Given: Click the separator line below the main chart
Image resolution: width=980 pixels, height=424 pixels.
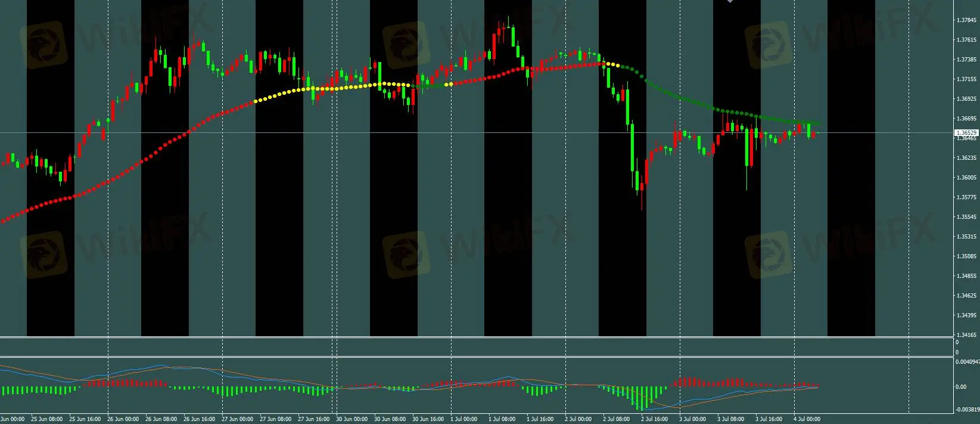Looking at the screenshot, I should coord(477,338).
